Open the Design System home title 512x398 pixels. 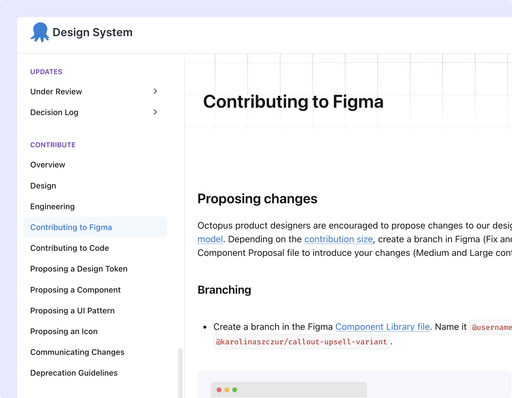(92, 32)
